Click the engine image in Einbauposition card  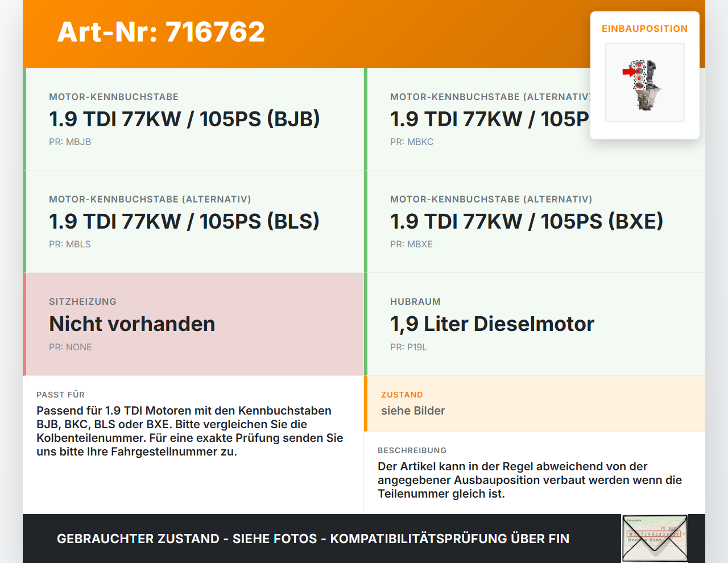pyautogui.click(x=645, y=82)
